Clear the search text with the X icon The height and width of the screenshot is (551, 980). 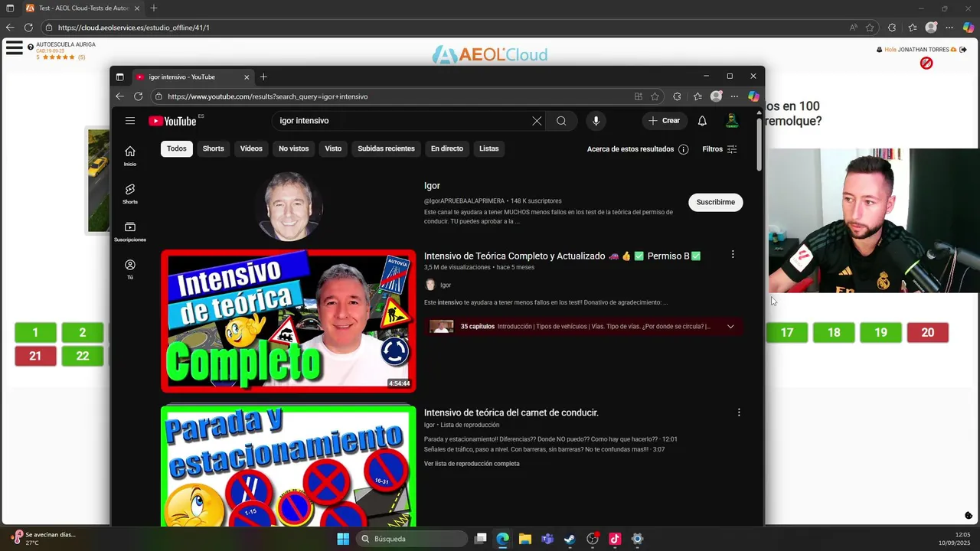click(537, 121)
